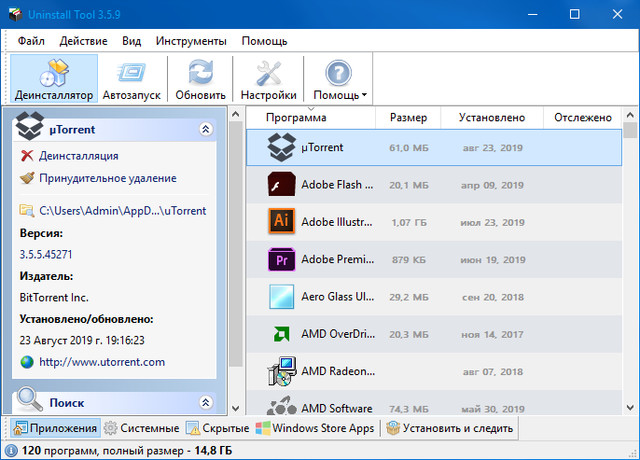This screenshot has width=640, height=460.
Task: Open Помощь toolbar dropdown
Action: click(339, 79)
